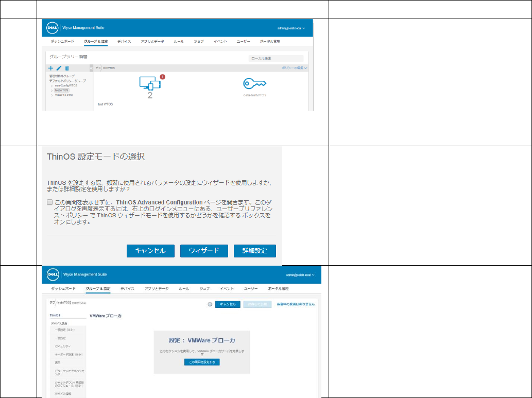Open ポータル管理 tab on the group tree page
Screen dimensions: 532x398
click(x=270, y=41)
